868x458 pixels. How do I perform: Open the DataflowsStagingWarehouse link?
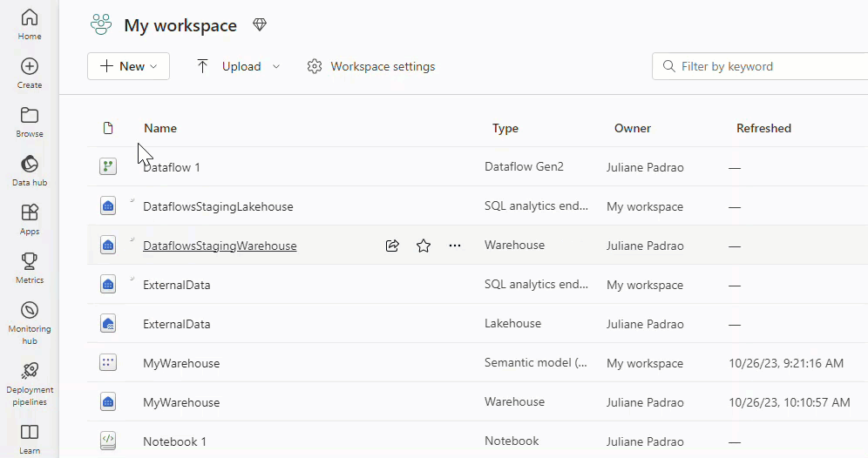pyautogui.click(x=220, y=246)
